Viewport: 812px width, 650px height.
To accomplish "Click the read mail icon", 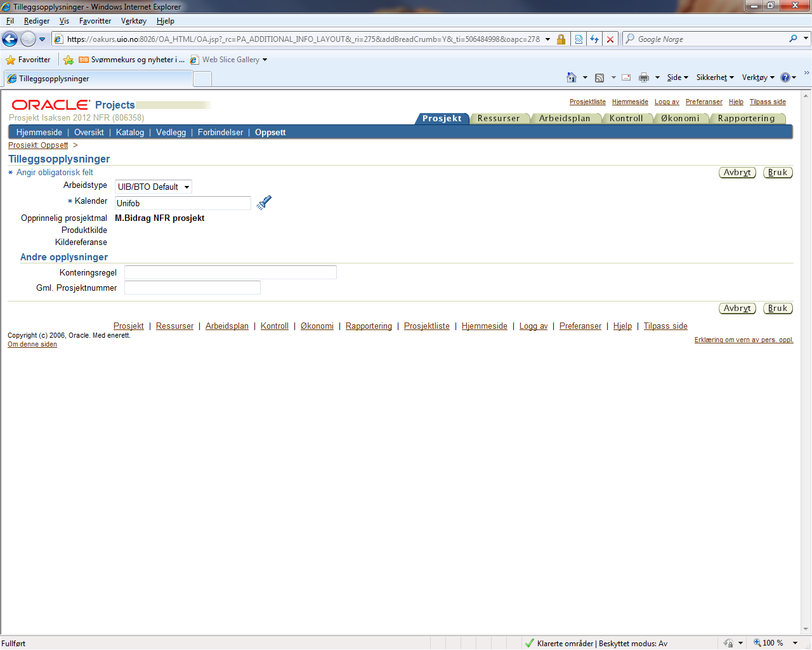I will tap(626, 77).
